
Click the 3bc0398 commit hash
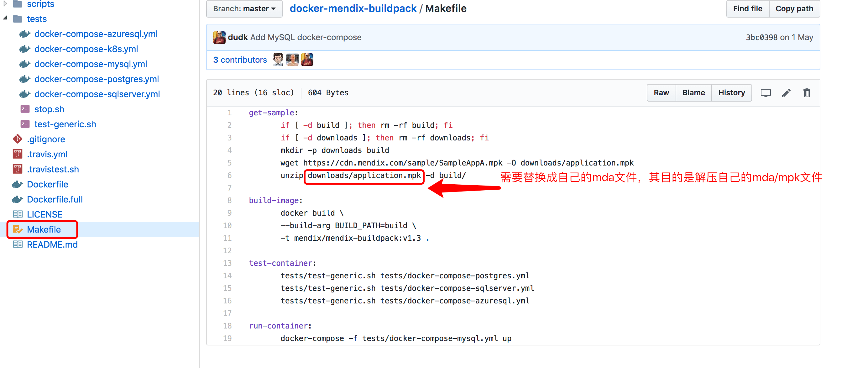(762, 37)
